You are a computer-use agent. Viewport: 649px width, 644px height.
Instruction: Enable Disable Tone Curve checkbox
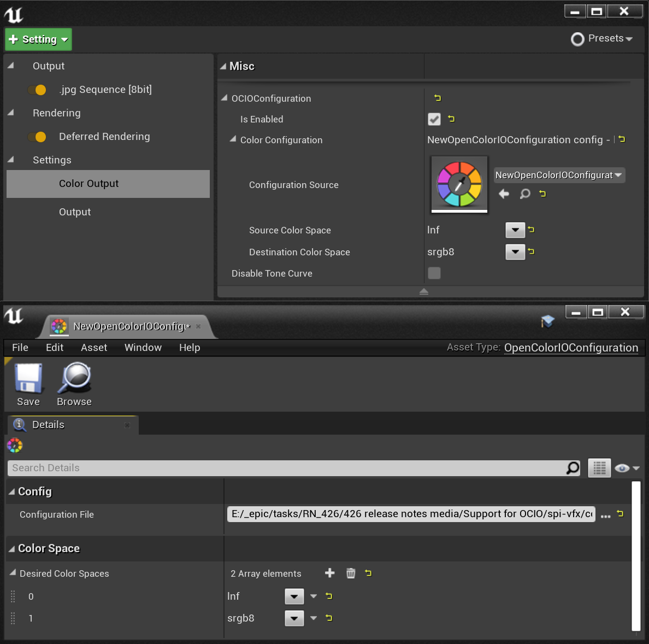[434, 273]
